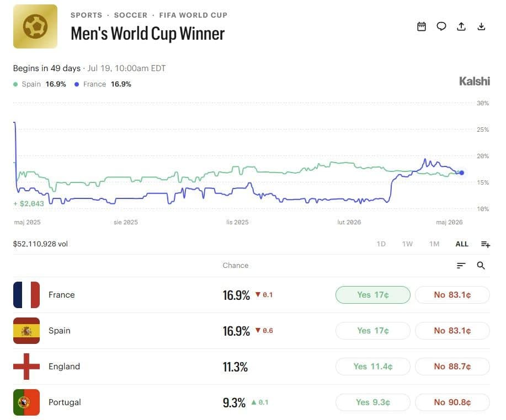The image size is (506, 420).
Task: Click the gold soccer ball market icon
Action: (x=35, y=26)
